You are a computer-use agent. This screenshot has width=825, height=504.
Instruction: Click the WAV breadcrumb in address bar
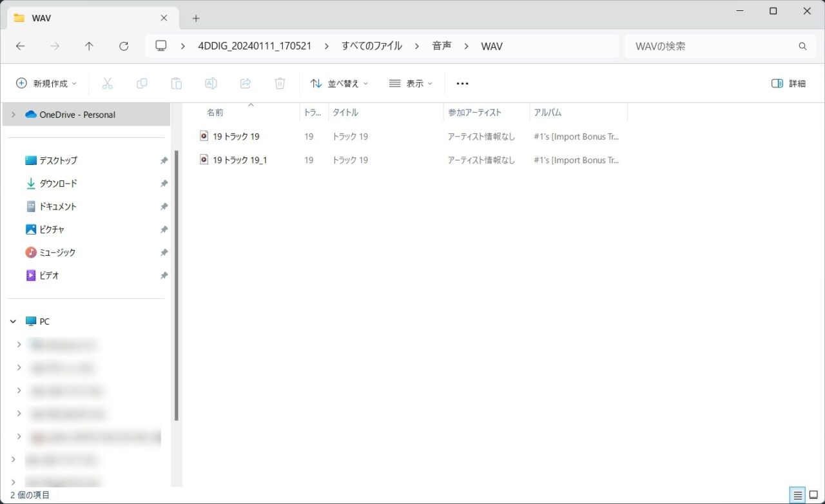click(492, 46)
